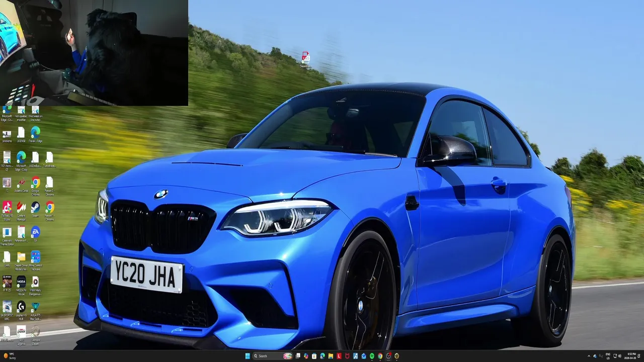Open the weather widget on taskbar
This screenshot has height=362, width=644.
point(10,356)
